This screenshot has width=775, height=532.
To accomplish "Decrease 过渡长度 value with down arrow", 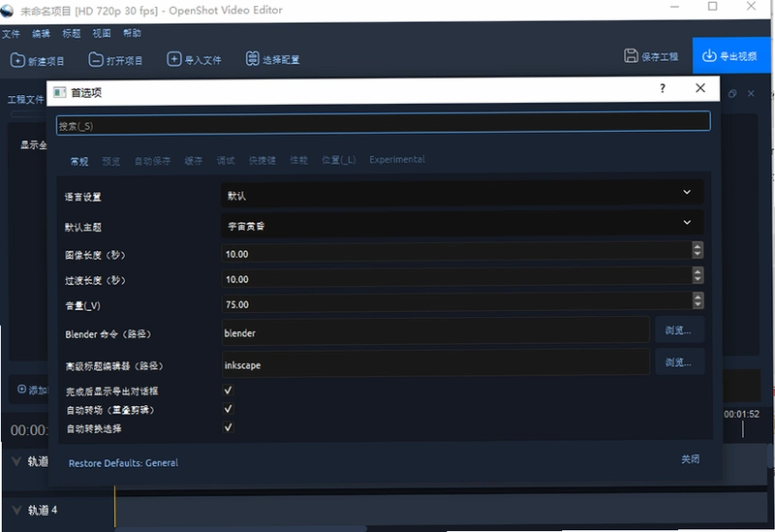I will pos(697,279).
